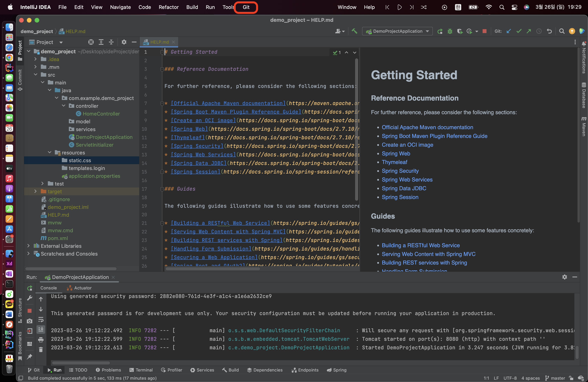Click the Debug bug icon in toolbar

(450, 31)
